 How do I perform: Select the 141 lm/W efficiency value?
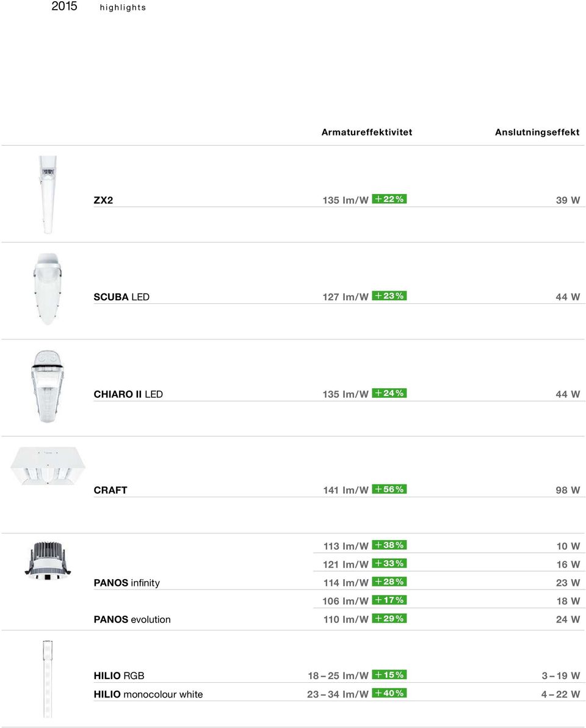(346, 490)
